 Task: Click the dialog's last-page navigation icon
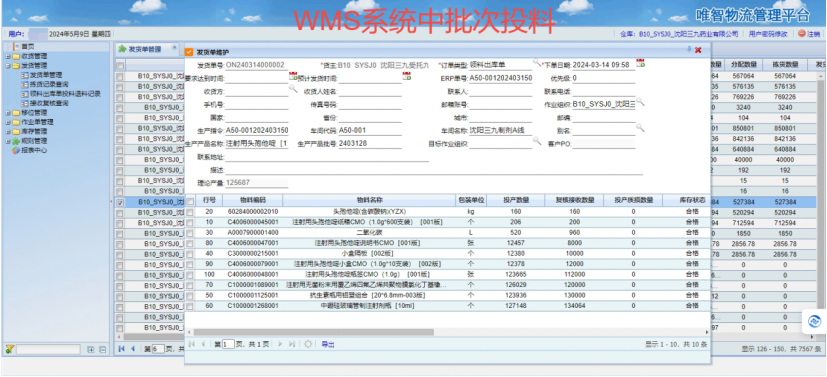[x=292, y=344]
